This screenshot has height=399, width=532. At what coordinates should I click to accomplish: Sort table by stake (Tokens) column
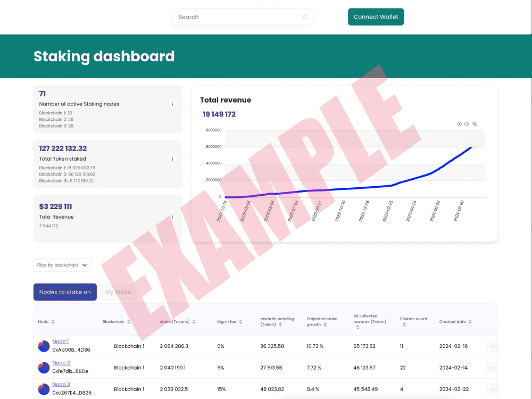tap(194, 322)
